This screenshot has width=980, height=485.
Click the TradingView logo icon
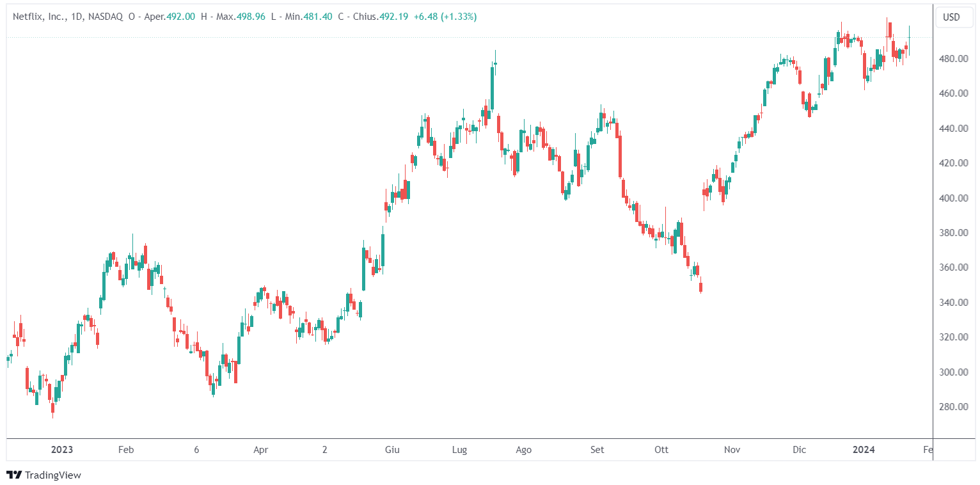coord(14,475)
